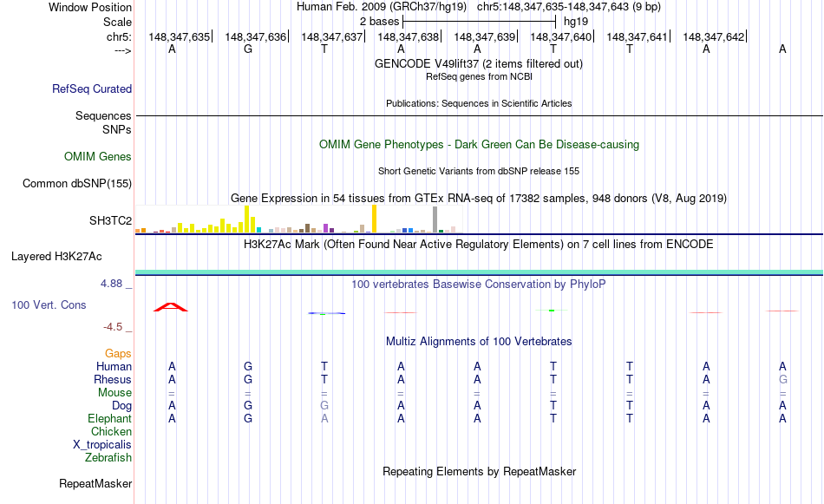
Task: Click the faded A in the Elephant row
Action: pyautogui.click(x=324, y=418)
